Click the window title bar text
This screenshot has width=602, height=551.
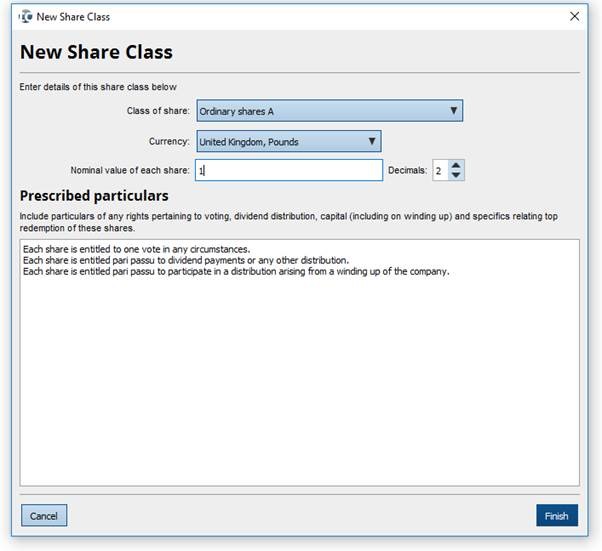click(73, 17)
